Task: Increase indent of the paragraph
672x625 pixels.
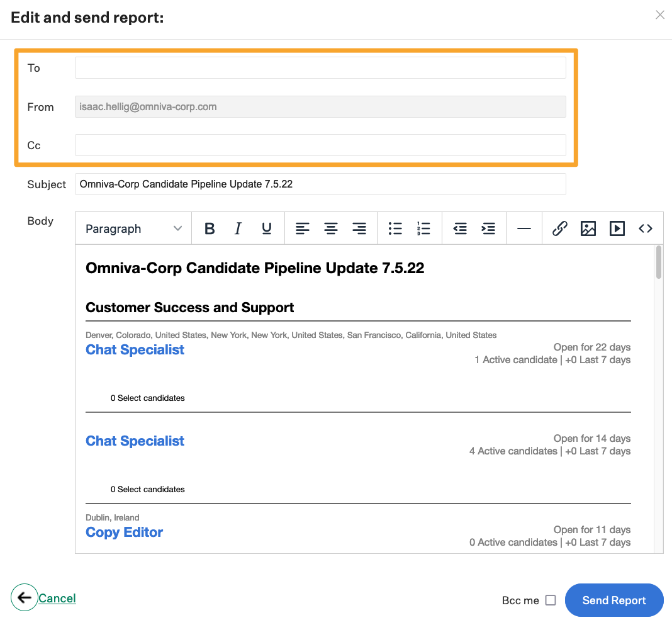Action: (x=488, y=228)
